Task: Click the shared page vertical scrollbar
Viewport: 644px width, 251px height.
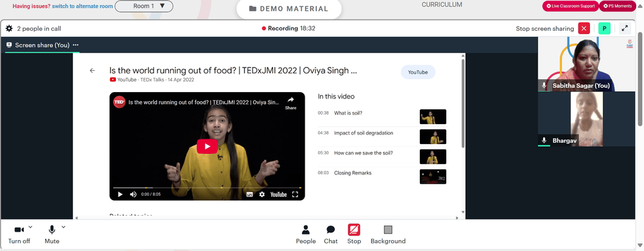Action: point(463,104)
